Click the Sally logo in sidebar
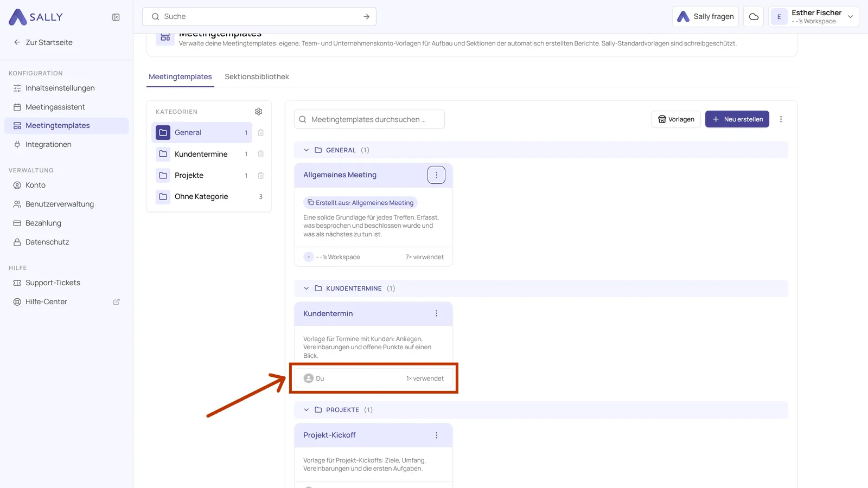 click(36, 17)
